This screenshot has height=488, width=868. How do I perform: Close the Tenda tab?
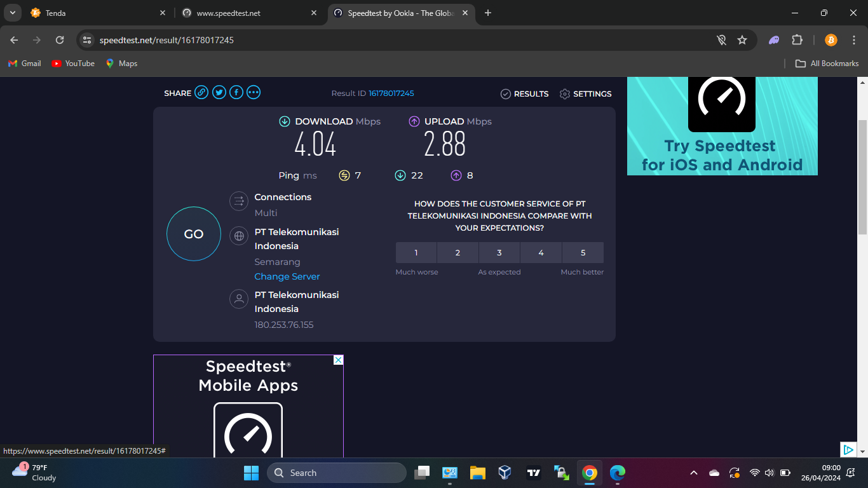tap(163, 13)
